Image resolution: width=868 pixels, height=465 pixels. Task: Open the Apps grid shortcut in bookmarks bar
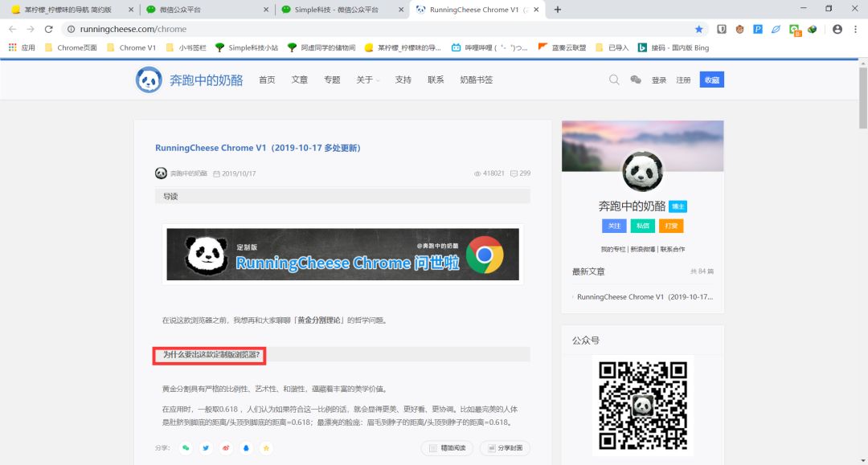pyautogui.click(x=22, y=47)
